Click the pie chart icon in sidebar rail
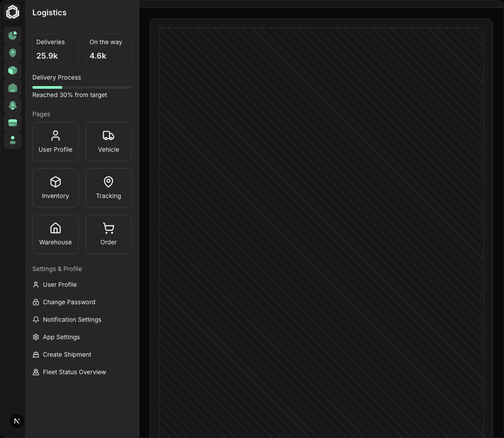504x438 pixels. coord(13,35)
